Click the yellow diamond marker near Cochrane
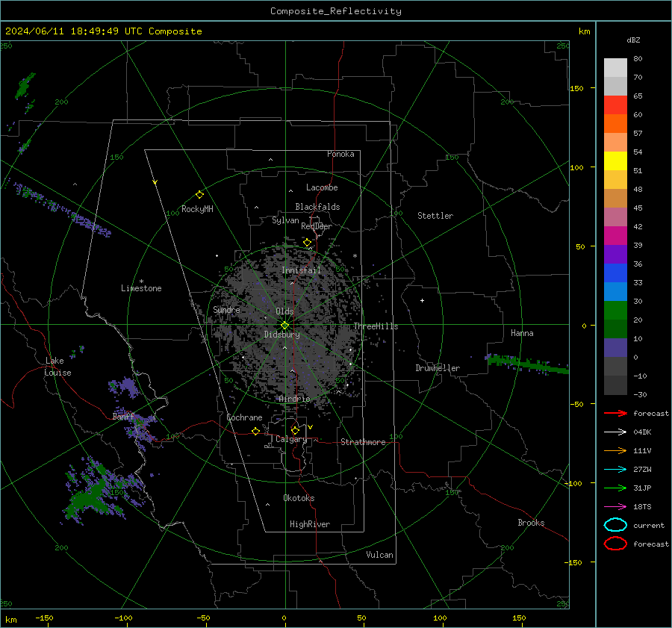This screenshot has height=628, width=672. [x=256, y=431]
